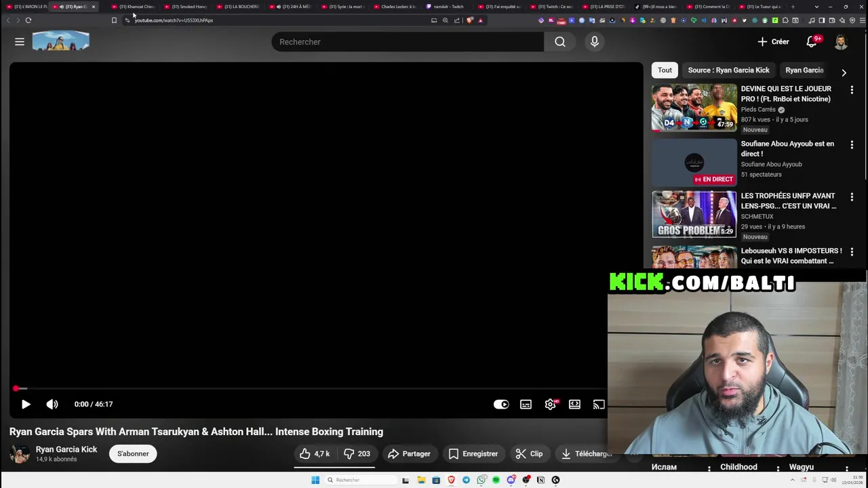Go back in browser history

(8, 20)
